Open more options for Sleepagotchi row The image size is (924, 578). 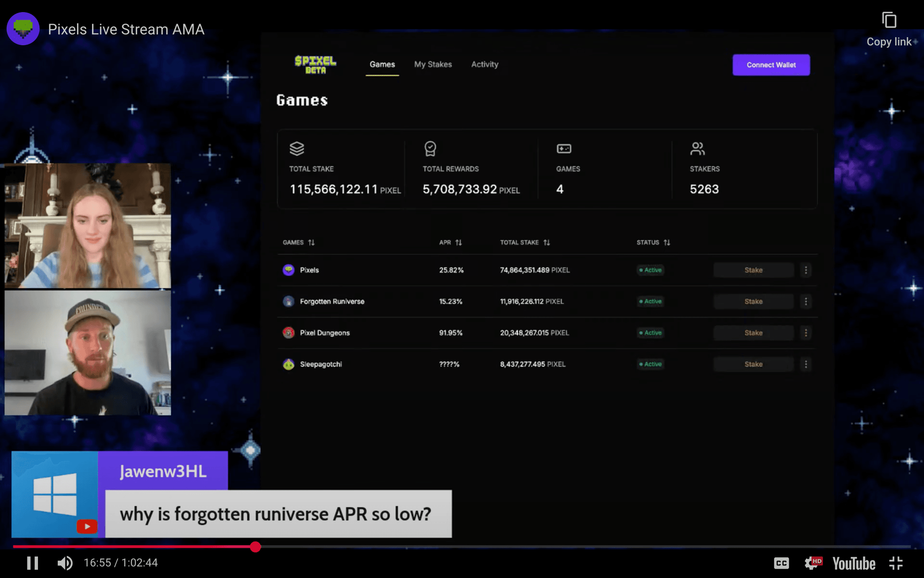(x=806, y=364)
